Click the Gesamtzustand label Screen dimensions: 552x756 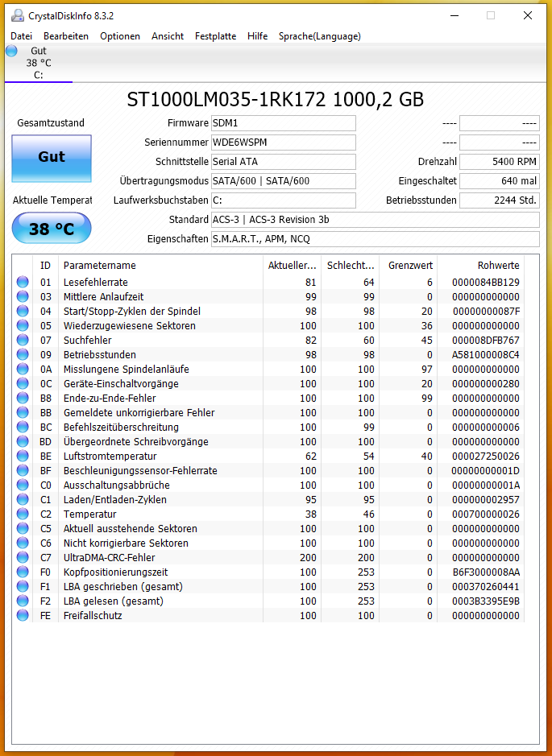(51, 123)
